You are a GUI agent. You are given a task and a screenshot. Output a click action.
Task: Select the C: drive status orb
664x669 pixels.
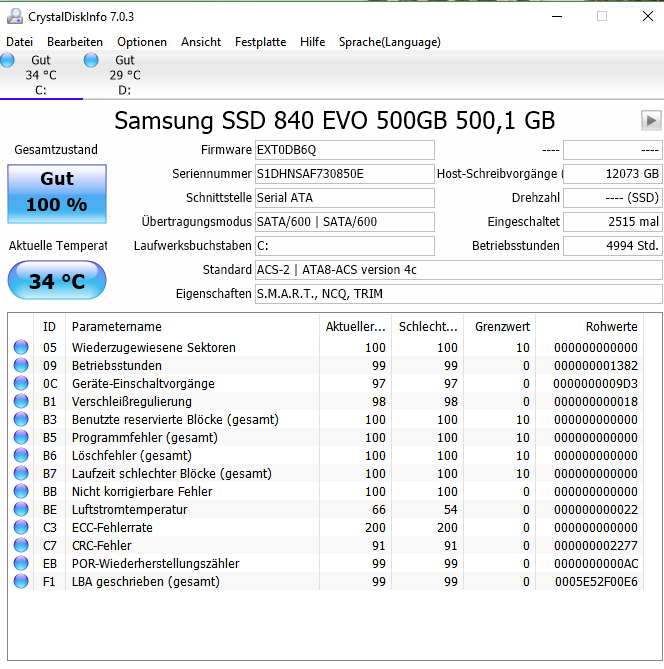(7, 60)
